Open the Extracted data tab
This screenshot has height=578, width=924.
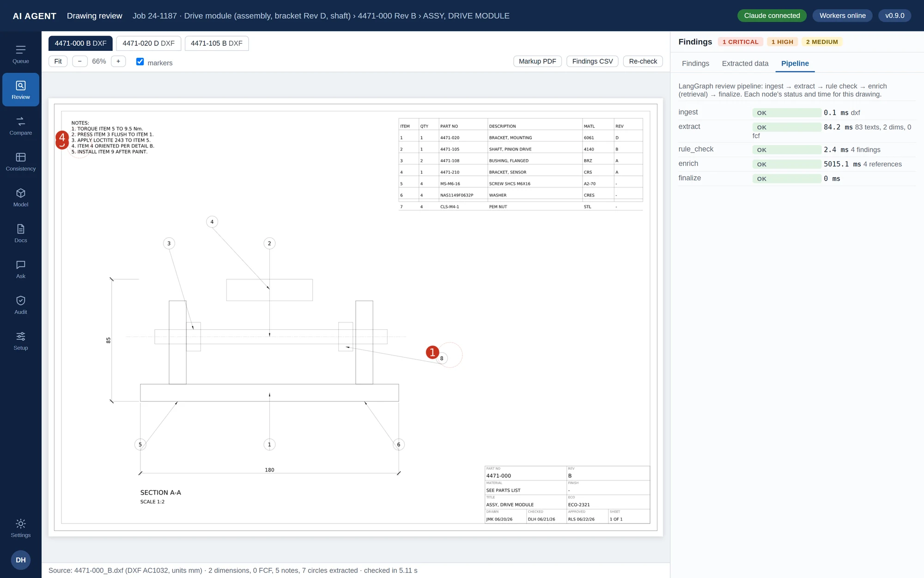[x=745, y=63]
